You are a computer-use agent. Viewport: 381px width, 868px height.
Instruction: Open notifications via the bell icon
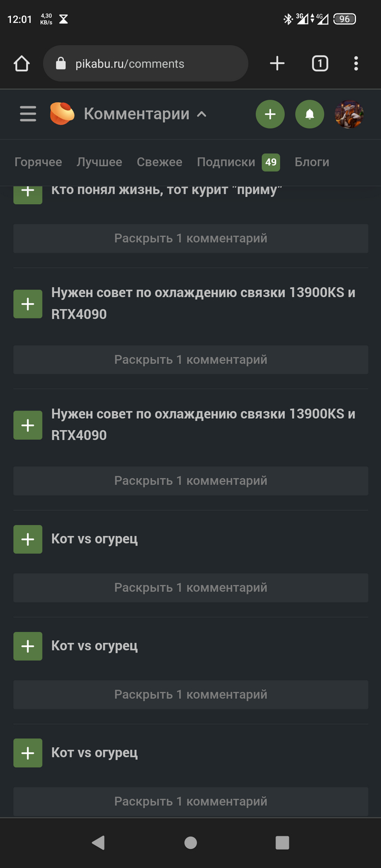coord(310,114)
